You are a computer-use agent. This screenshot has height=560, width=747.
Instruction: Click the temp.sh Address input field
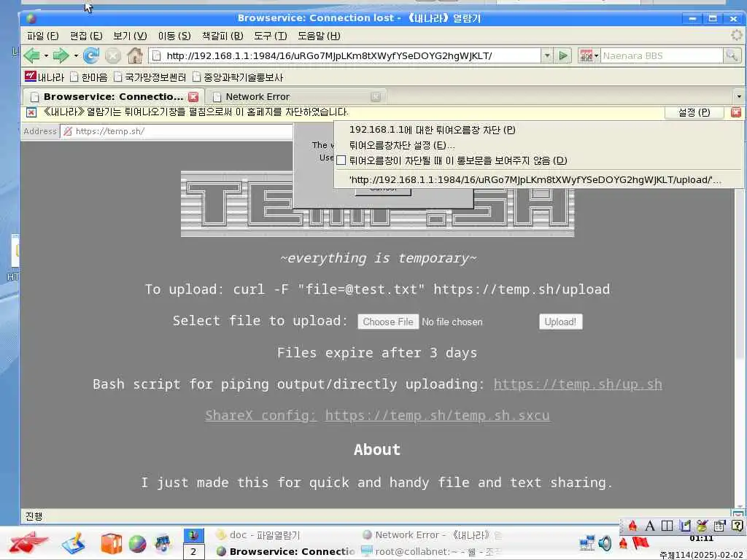click(177, 131)
